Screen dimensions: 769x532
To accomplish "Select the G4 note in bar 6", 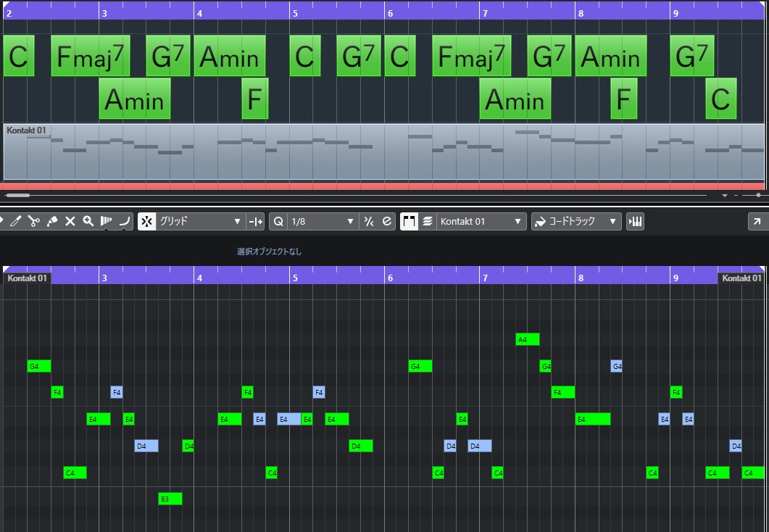I will click(420, 366).
